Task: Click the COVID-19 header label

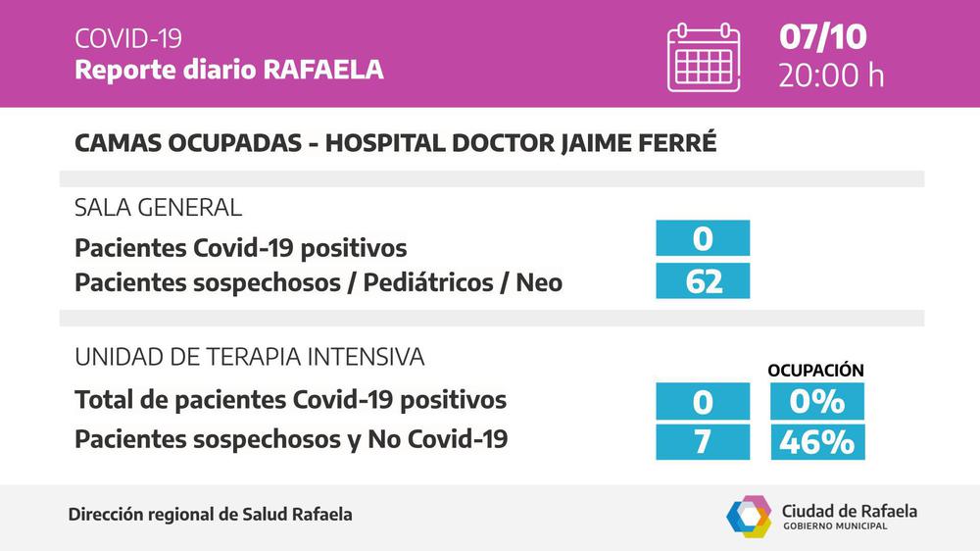Action: pos(128,39)
